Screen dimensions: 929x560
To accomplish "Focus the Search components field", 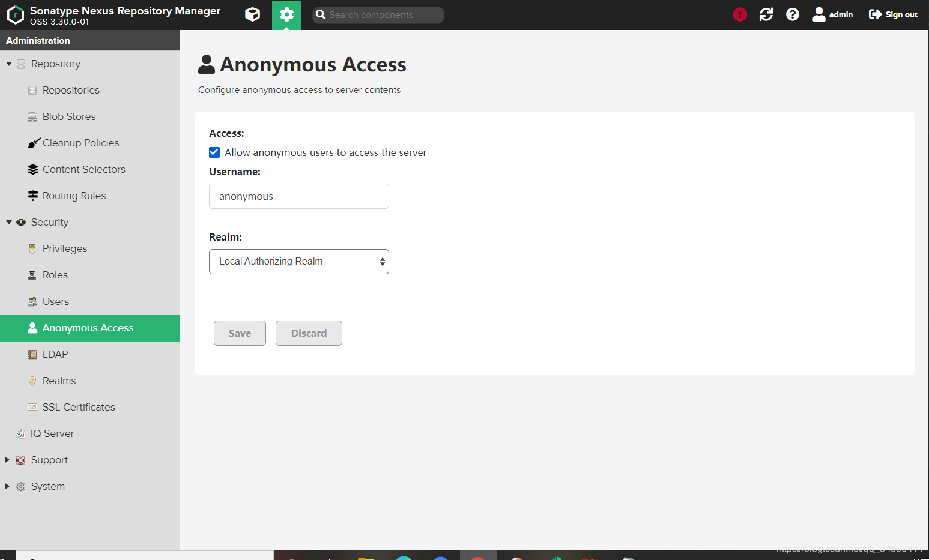I will pos(378,15).
